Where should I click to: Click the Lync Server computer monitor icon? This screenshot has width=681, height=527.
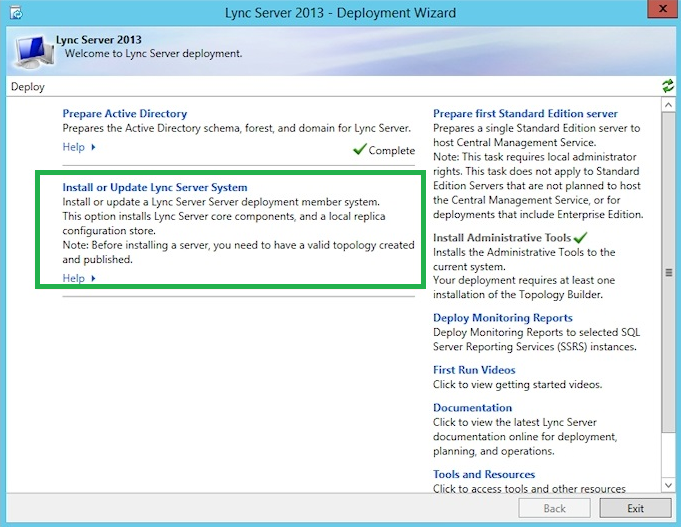pos(35,52)
